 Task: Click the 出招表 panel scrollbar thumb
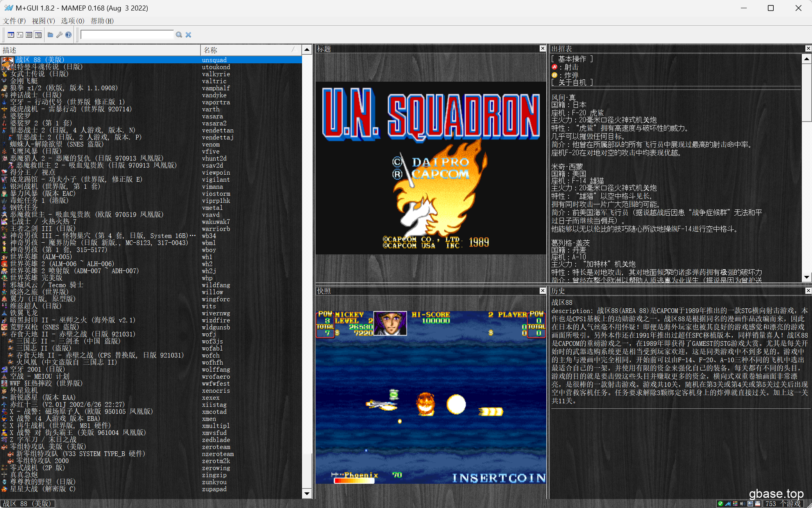(x=807, y=93)
